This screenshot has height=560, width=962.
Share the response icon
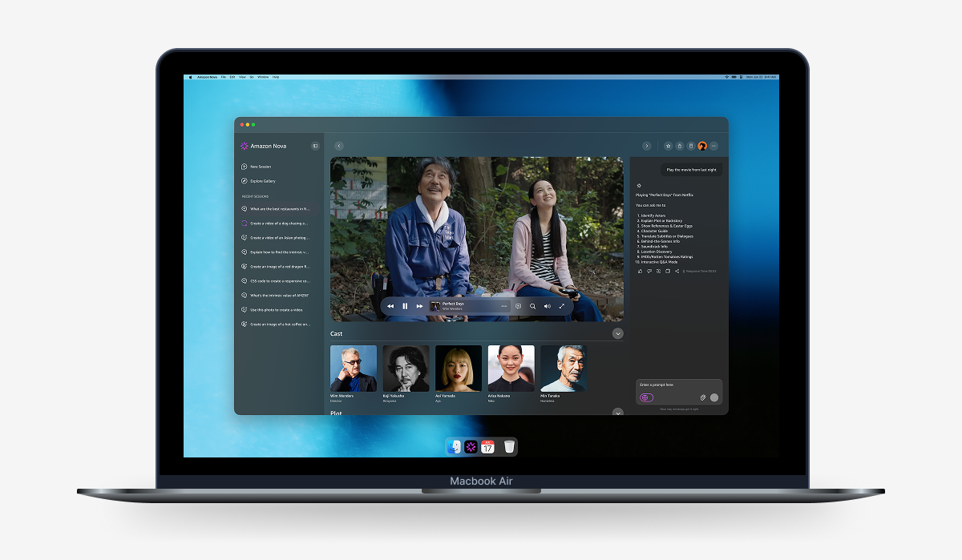tap(677, 271)
